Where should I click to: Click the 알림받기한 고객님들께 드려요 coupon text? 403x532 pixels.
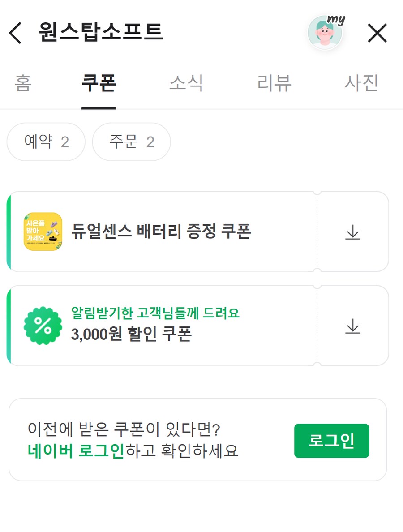[155, 313]
